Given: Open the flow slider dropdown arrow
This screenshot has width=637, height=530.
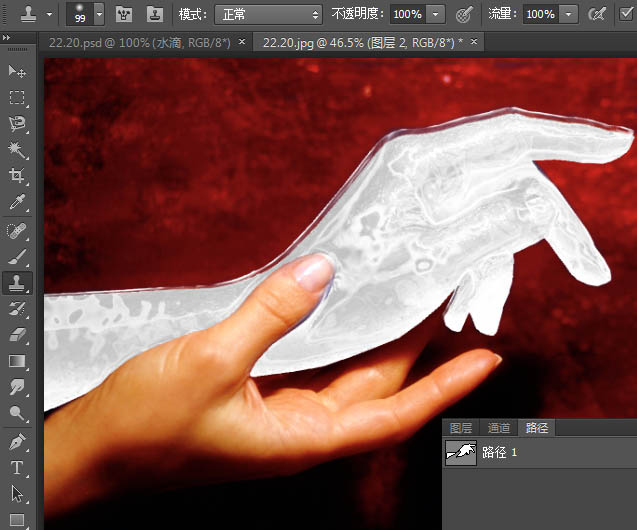Looking at the screenshot, I should click(569, 15).
